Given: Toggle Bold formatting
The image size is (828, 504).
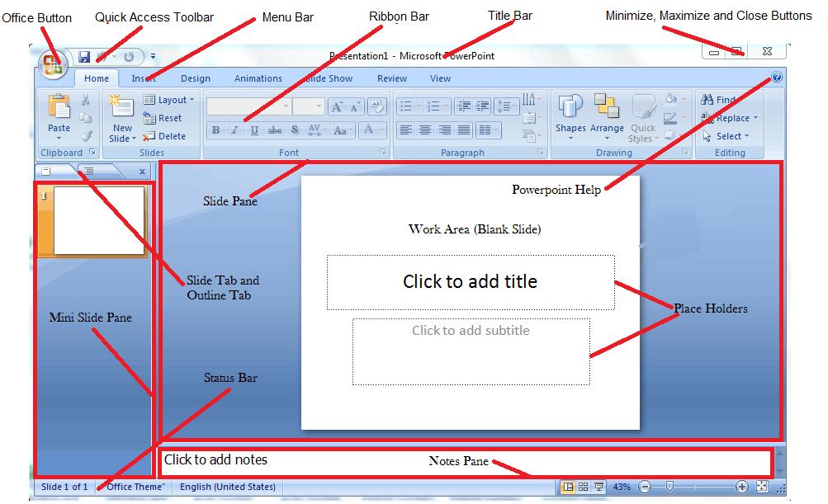Looking at the screenshot, I should [215, 130].
